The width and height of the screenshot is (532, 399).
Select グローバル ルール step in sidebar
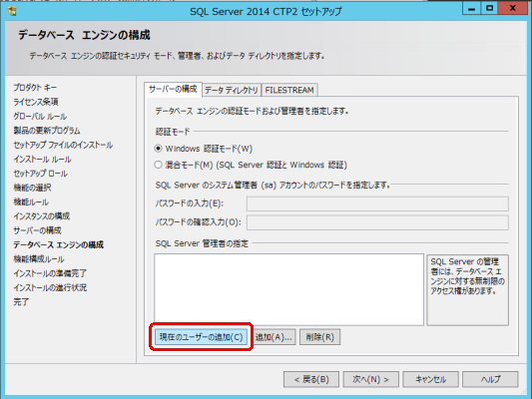pyautogui.click(x=40, y=117)
